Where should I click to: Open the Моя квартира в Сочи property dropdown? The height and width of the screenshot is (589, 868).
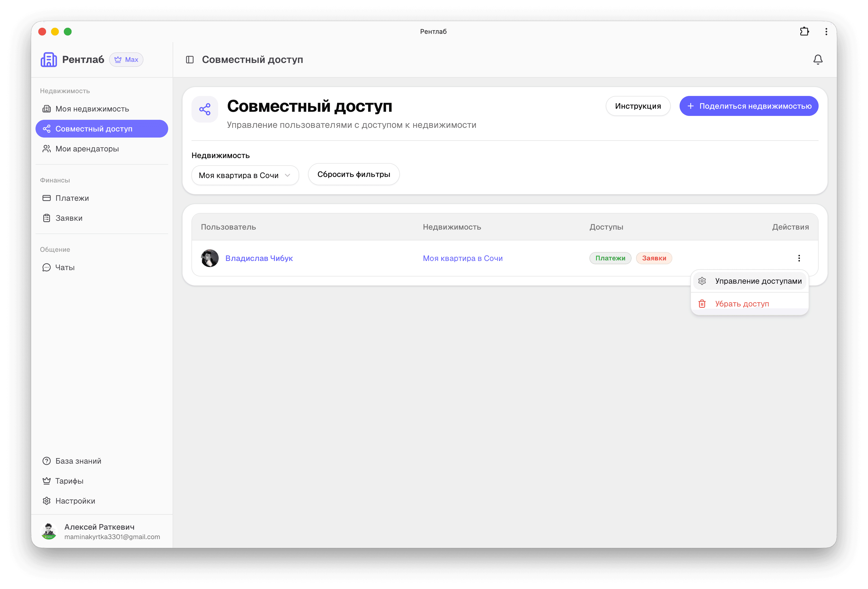(245, 175)
